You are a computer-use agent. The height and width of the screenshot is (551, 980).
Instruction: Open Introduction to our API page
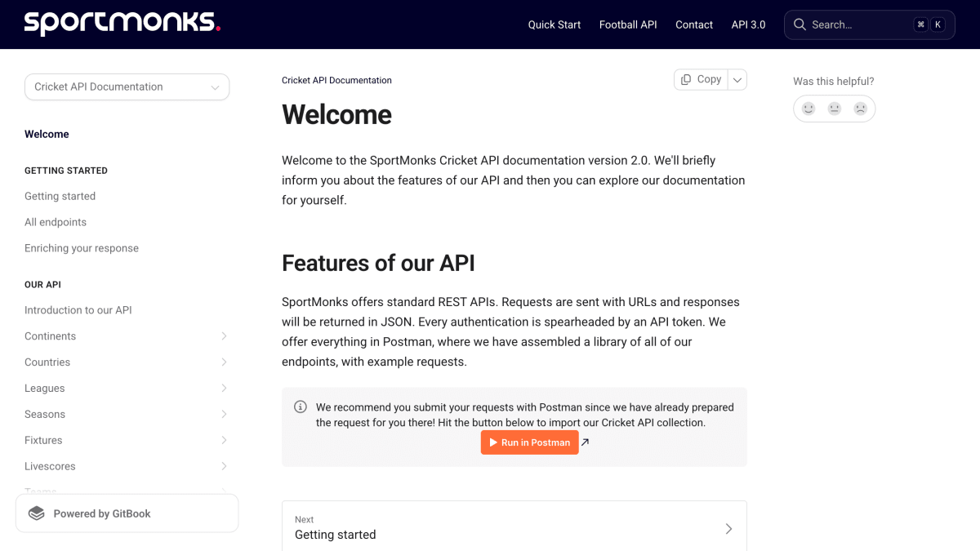pos(78,310)
